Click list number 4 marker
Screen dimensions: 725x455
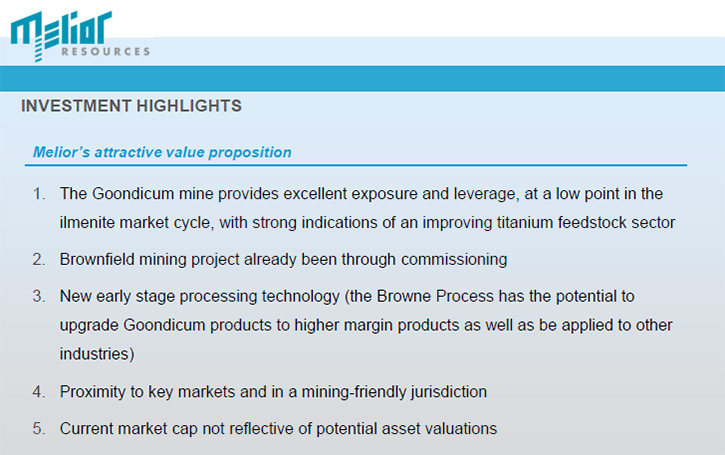pyautogui.click(x=39, y=392)
